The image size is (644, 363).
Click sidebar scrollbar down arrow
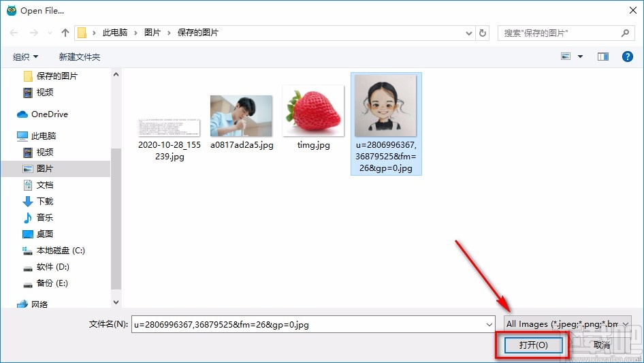[x=116, y=302]
